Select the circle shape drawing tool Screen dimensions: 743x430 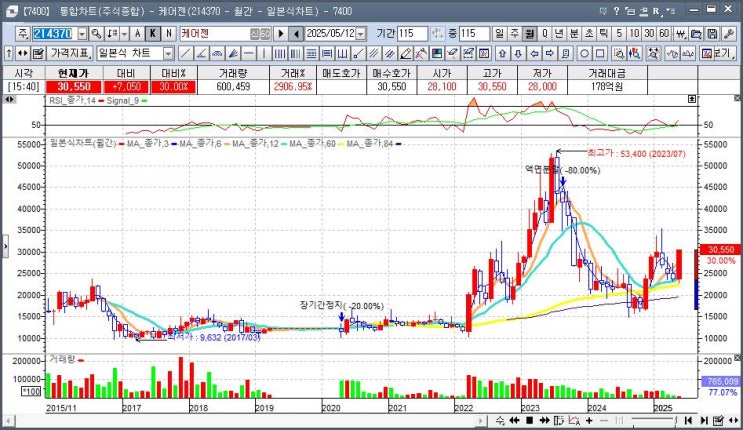(584, 53)
